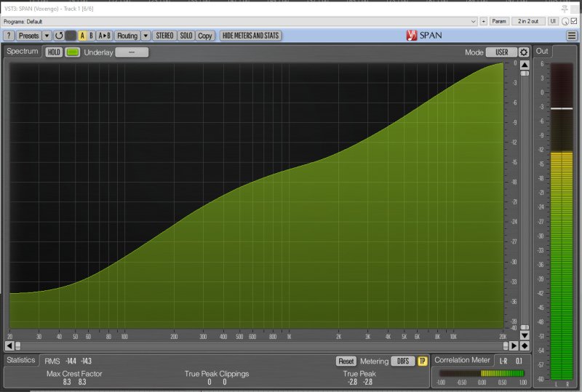Open the SPAN hamburger menu
This screenshot has width=582, height=392.
point(572,36)
